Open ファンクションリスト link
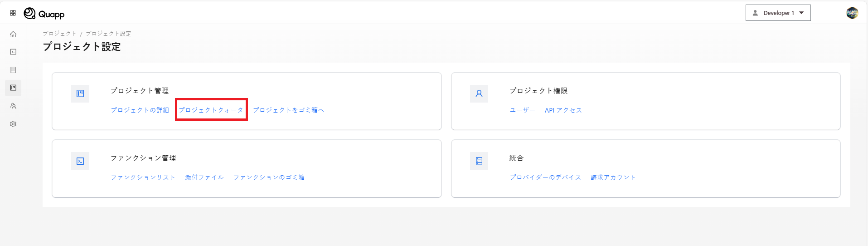Image resolution: width=868 pixels, height=246 pixels. [143, 177]
